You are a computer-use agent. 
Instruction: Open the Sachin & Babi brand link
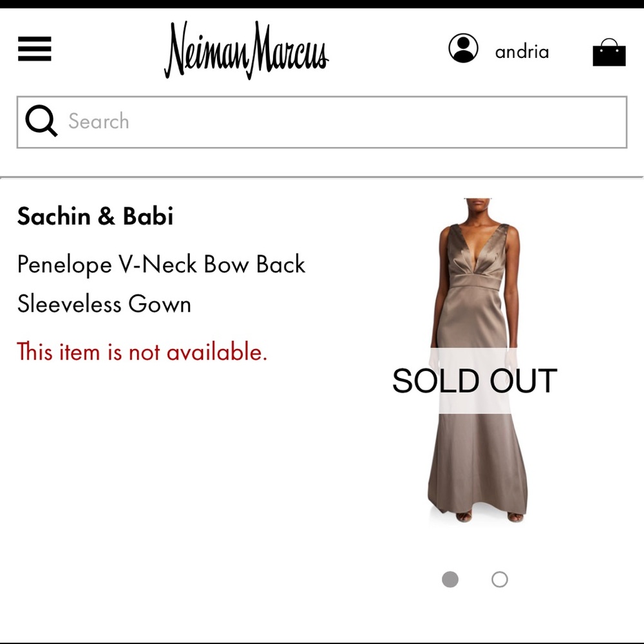pyautogui.click(x=95, y=216)
